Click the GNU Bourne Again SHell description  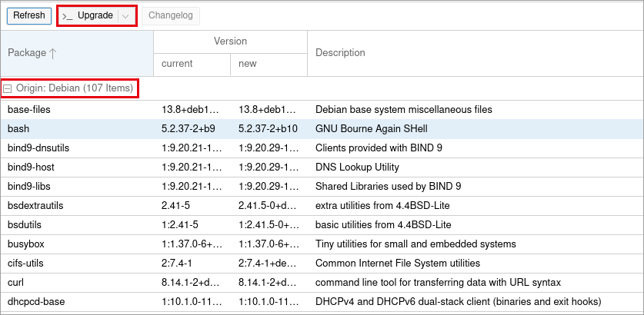[x=372, y=129]
